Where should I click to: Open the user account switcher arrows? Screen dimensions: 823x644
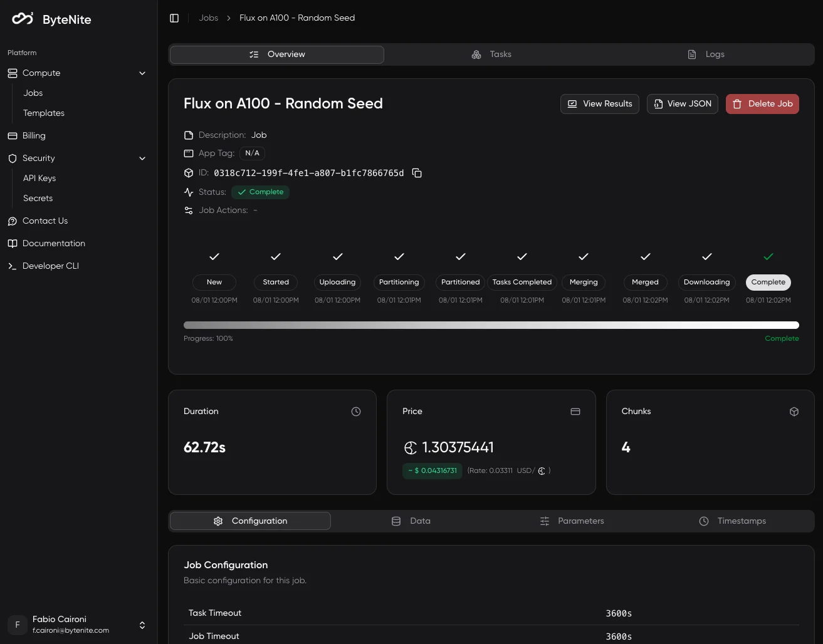click(x=142, y=625)
